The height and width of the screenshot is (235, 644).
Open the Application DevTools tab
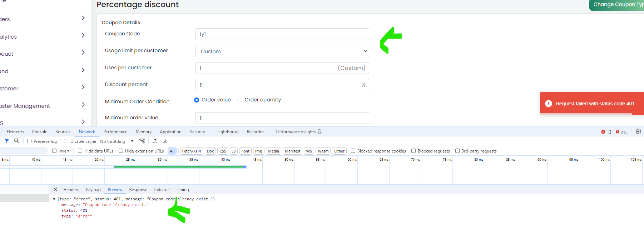point(171,132)
